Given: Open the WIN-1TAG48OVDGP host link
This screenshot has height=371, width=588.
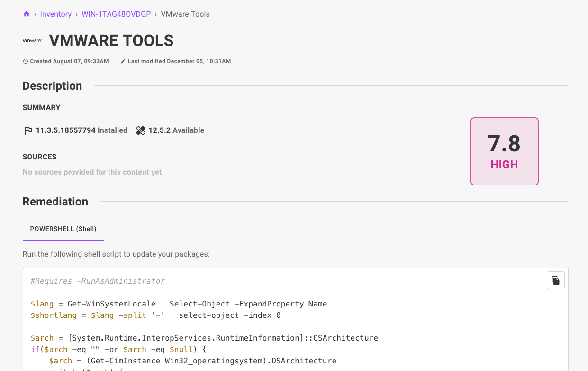Looking at the screenshot, I should click(116, 14).
